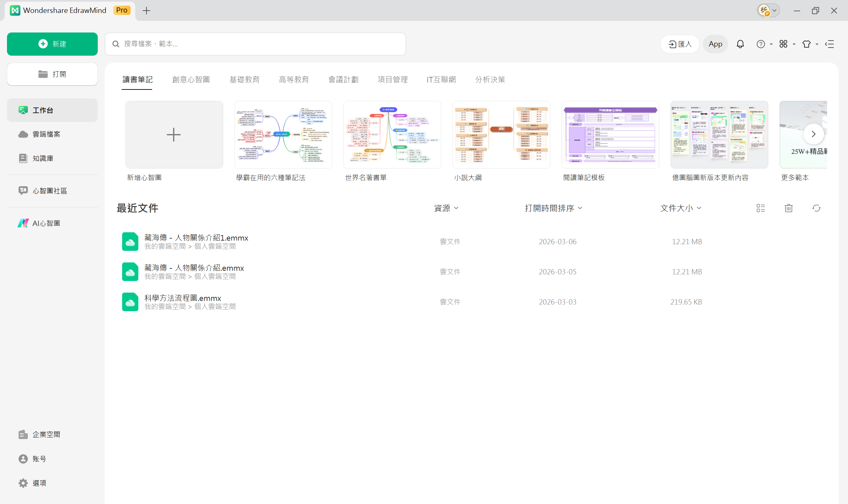Open the notification bell
Viewport: 848px width, 504px height.
(x=740, y=44)
